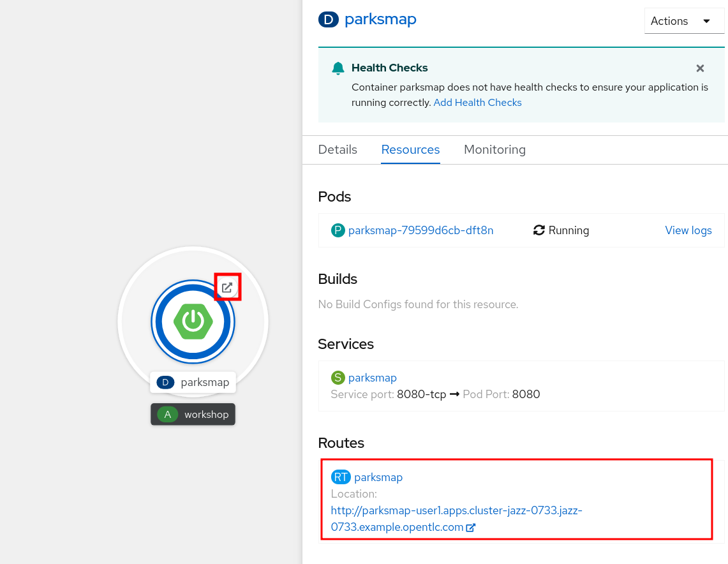Click the S service badge in Services section
Viewport: 728px width, 564px height.
click(x=338, y=377)
